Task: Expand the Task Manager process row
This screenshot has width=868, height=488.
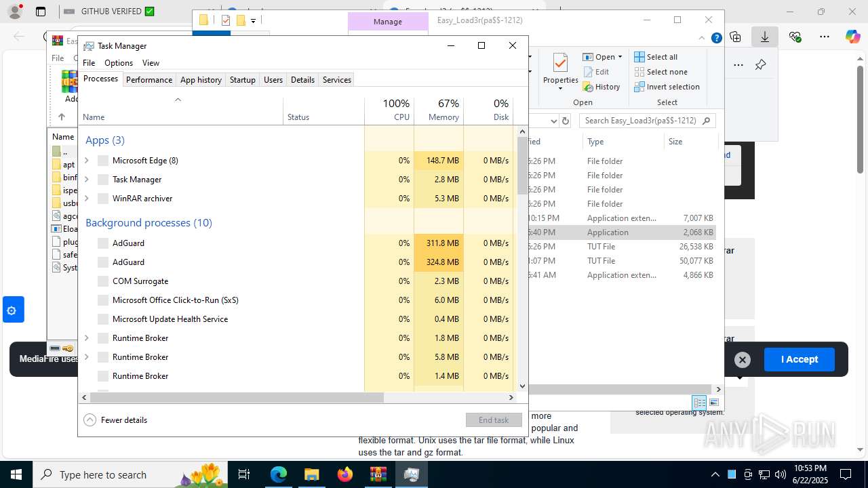Action: coord(86,180)
